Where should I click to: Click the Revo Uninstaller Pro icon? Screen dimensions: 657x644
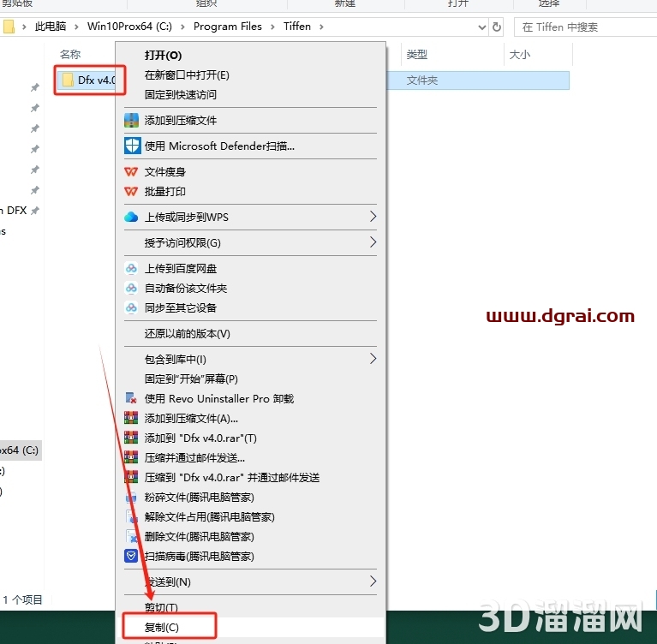point(131,398)
